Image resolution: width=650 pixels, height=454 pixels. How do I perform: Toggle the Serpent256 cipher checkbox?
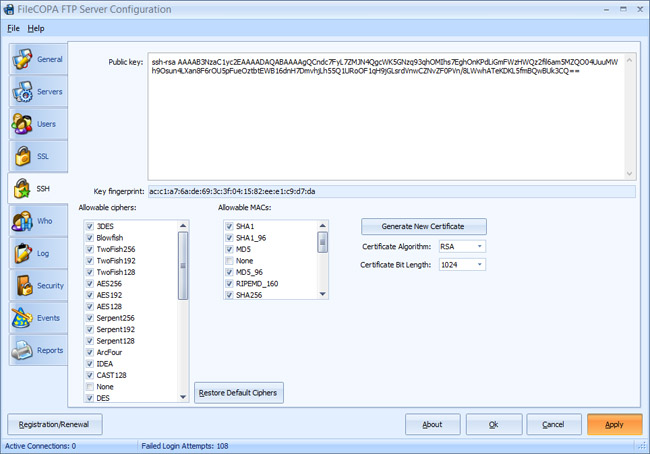[90, 318]
